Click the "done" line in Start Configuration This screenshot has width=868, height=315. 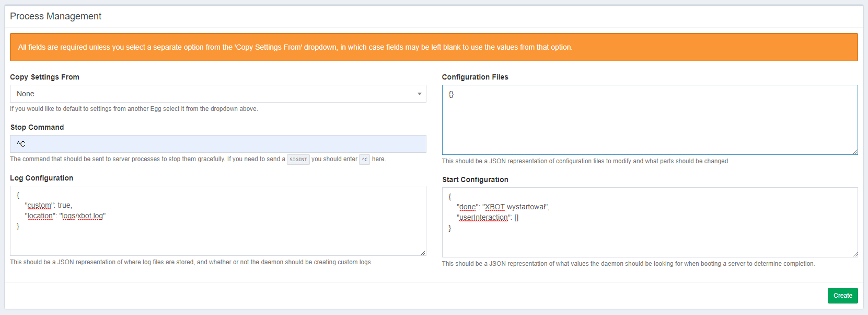coord(503,207)
